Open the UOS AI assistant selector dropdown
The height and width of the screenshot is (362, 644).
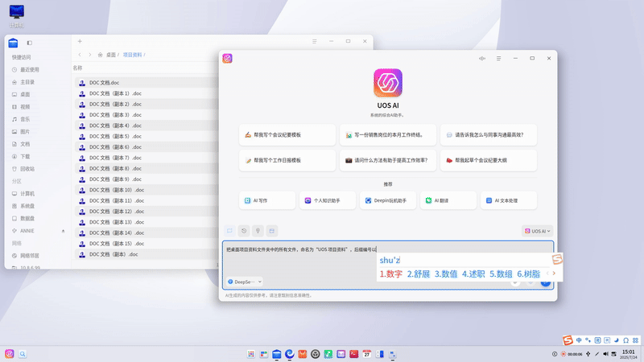coord(538,231)
